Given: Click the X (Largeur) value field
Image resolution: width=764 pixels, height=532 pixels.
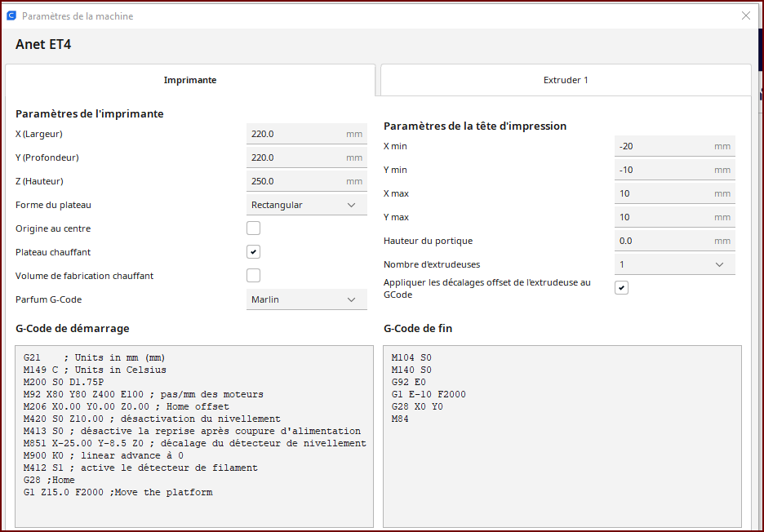Looking at the screenshot, I should [306, 134].
